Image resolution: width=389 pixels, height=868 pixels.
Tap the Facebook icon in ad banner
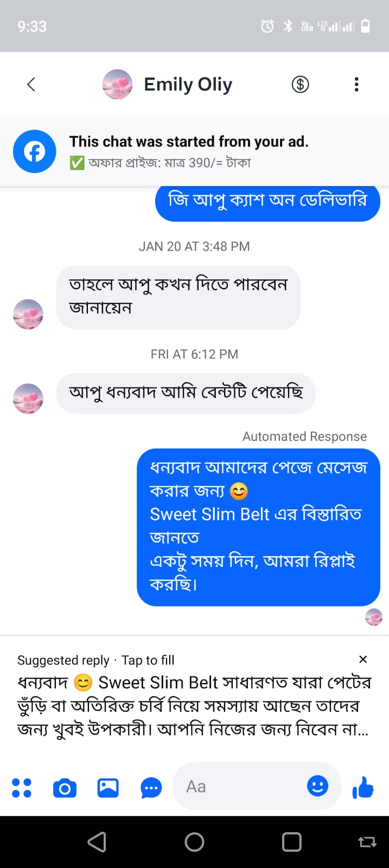tap(34, 151)
